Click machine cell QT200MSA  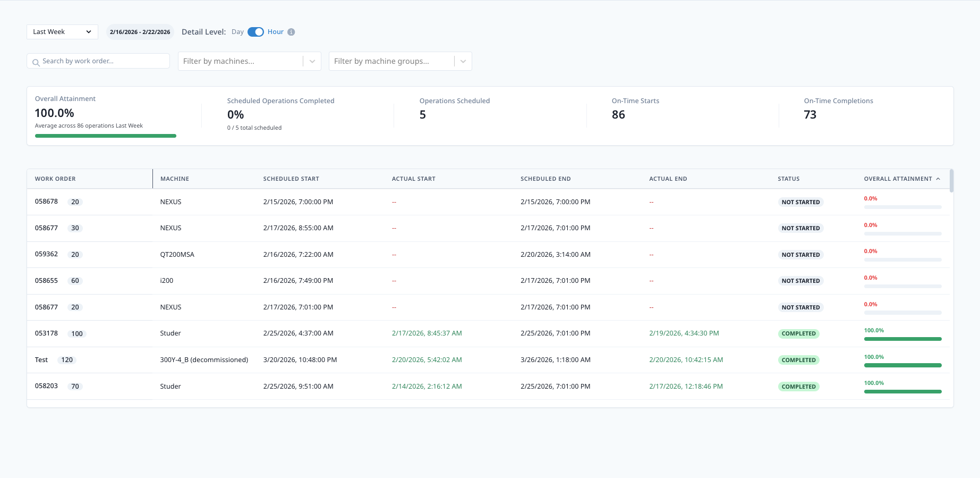(177, 255)
